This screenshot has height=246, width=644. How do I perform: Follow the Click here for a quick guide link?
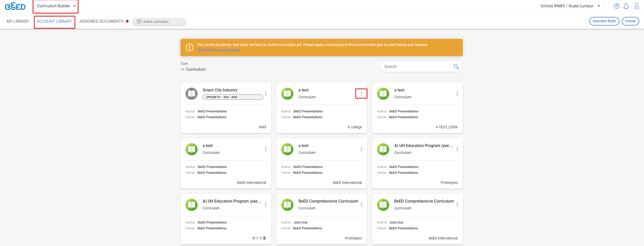point(218,50)
